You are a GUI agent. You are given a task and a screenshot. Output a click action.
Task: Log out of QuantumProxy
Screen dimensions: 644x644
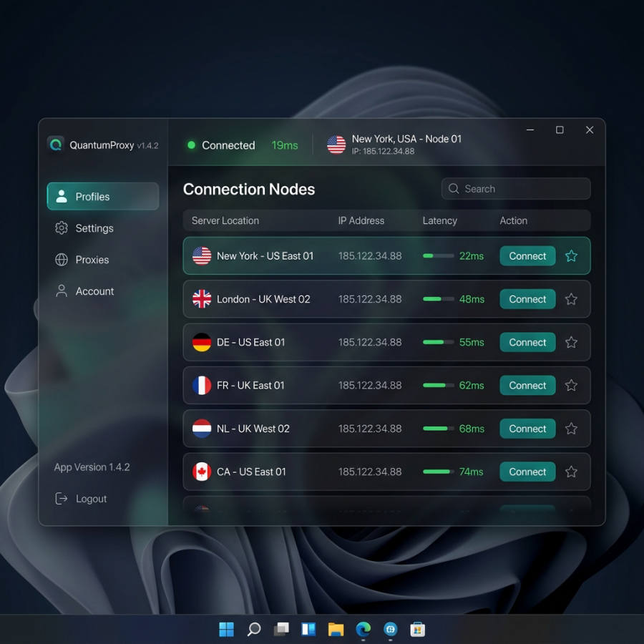pos(81,499)
